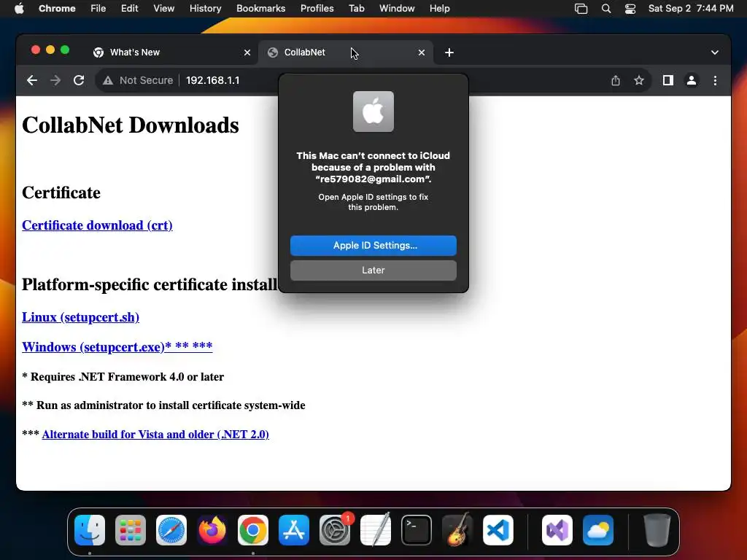747x560 pixels.
Task: Open Control Center in menu bar
Action: click(x=630, y=8)
